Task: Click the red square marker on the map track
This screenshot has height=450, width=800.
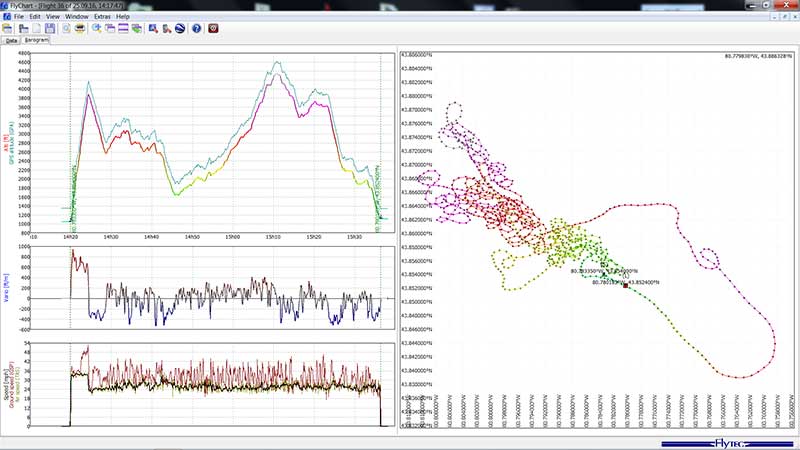Action: point(625,286)
